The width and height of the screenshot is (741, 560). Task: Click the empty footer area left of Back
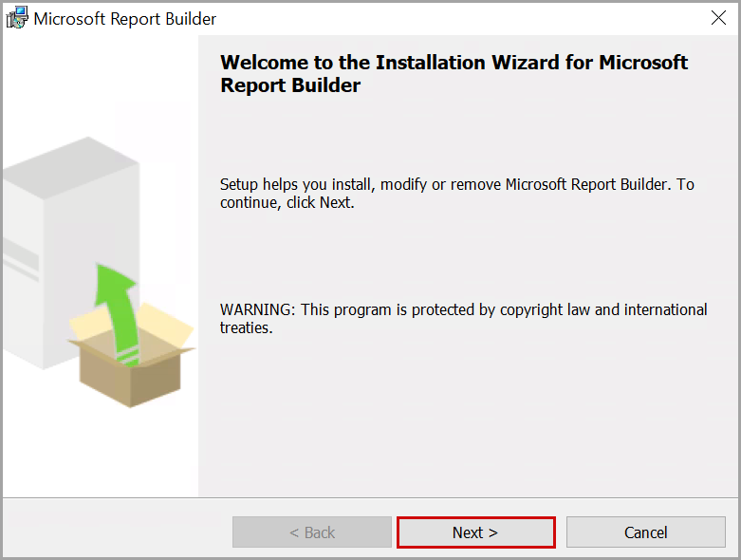(x=114, y=532)
